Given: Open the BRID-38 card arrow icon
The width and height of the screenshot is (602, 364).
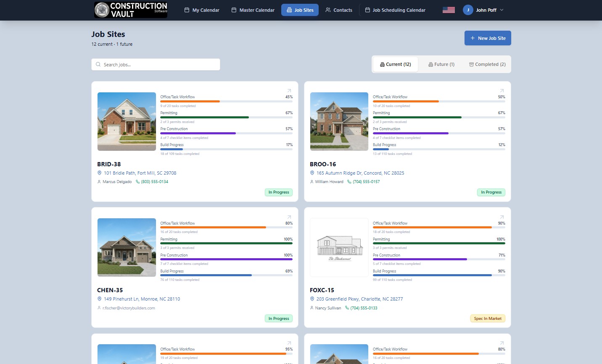Looking at the screenshot, I should pos(289,91).
